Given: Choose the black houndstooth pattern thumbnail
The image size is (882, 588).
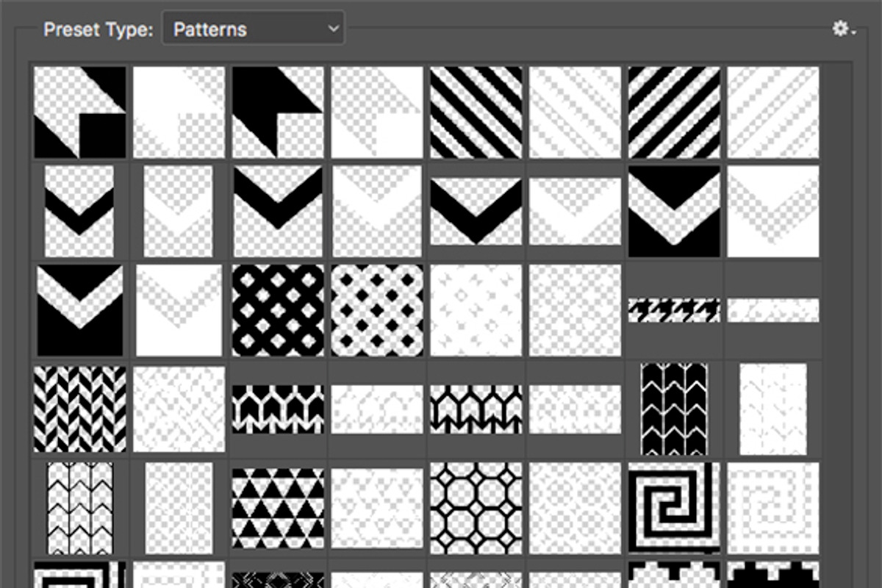Looking at the screenshot, I should click(x=674, y=310).
